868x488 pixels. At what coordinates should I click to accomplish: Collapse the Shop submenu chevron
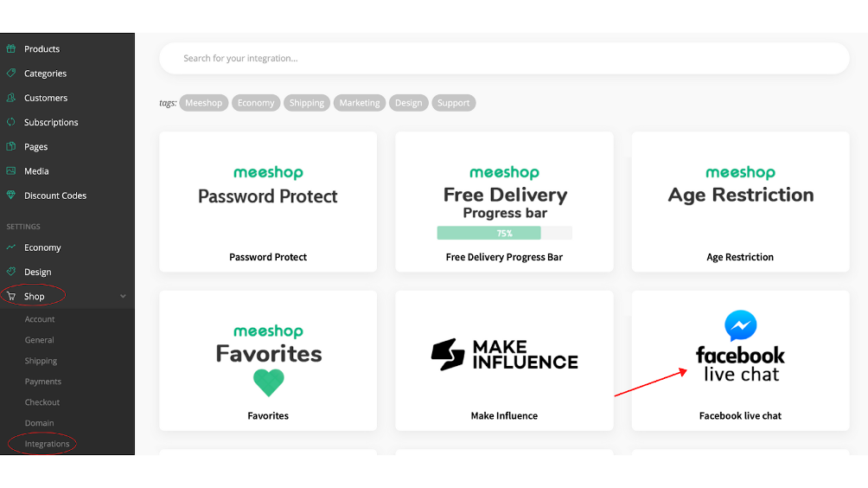(123, 296)
